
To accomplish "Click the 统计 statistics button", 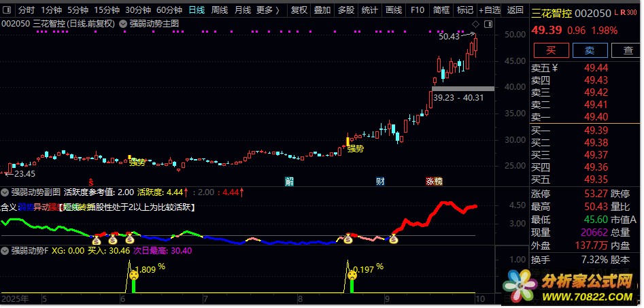I will 370,10.
